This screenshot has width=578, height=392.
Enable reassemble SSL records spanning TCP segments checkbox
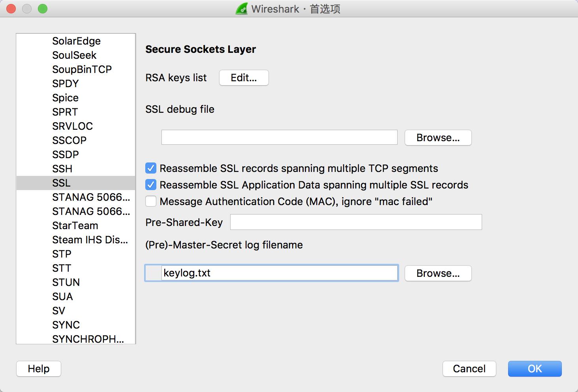pos(151,168)
